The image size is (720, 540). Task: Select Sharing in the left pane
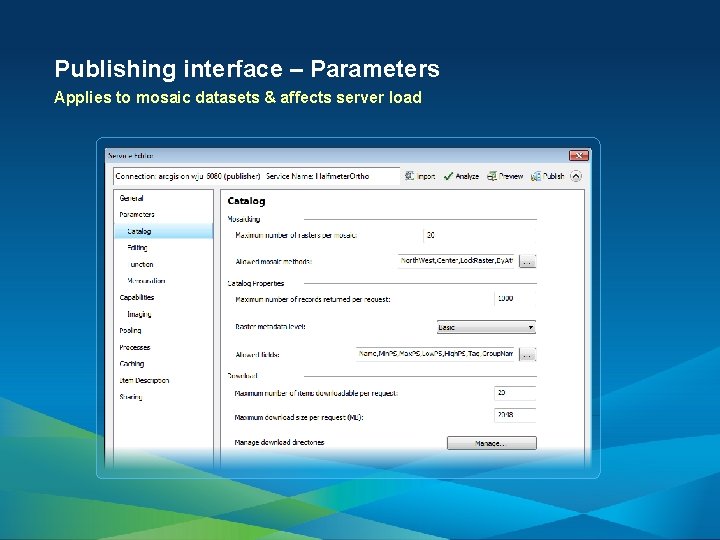(x=131, y=397)
